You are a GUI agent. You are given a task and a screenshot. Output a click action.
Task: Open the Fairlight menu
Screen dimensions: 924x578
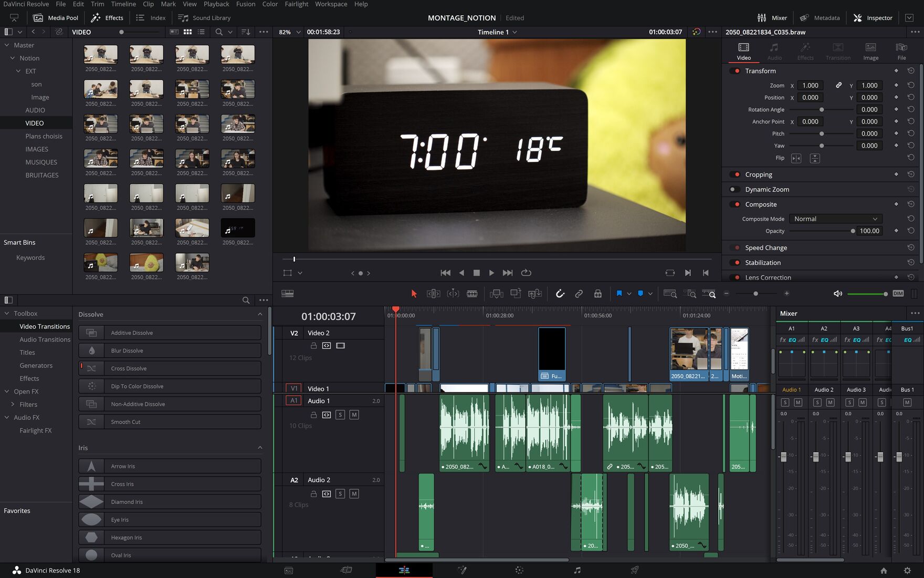(297, 4)
